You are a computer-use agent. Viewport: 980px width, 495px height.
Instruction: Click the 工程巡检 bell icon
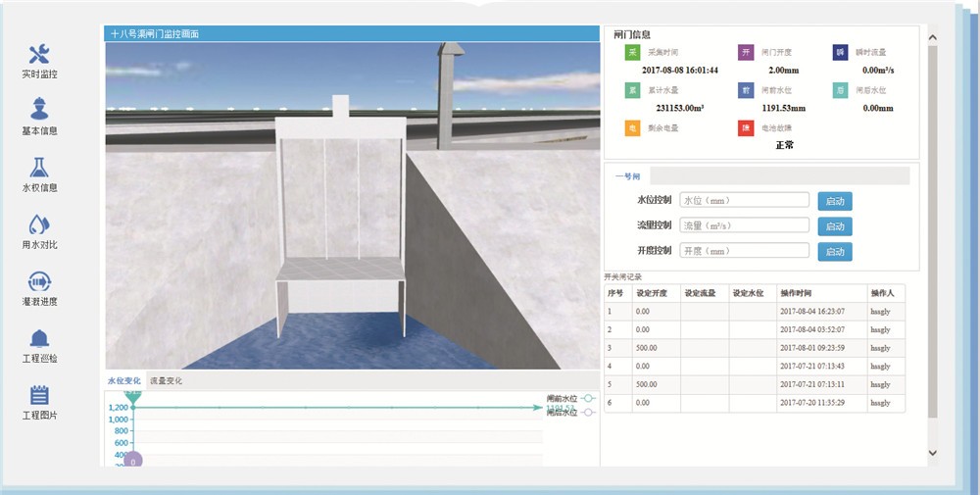point(39,338)
